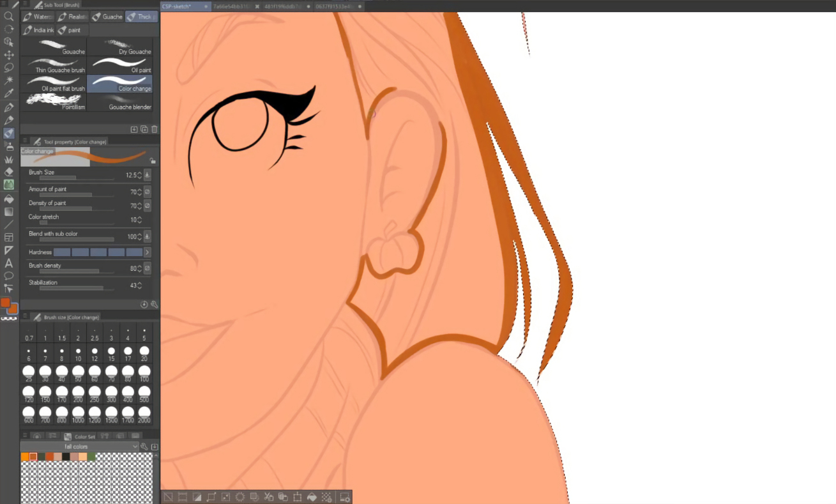Toggle the tool property lock icon
Viewport: 836px width, 504px height.
tap(153, 161)
